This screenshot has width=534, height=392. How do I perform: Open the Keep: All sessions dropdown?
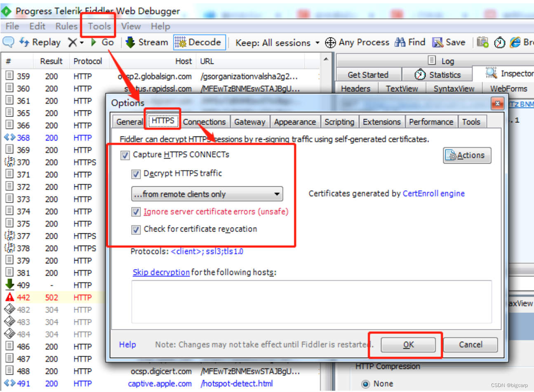pyautogui.click(x=278, y=42)
